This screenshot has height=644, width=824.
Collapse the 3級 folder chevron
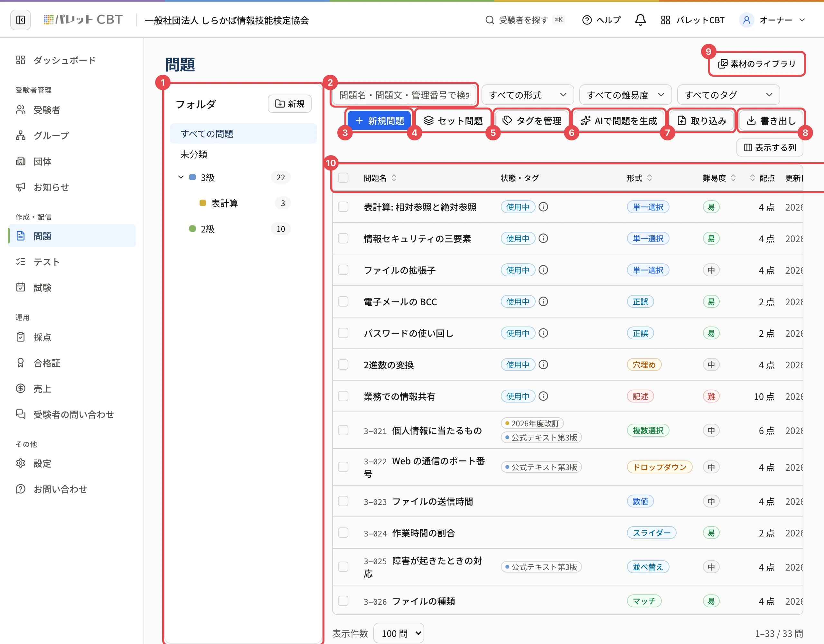181,177
